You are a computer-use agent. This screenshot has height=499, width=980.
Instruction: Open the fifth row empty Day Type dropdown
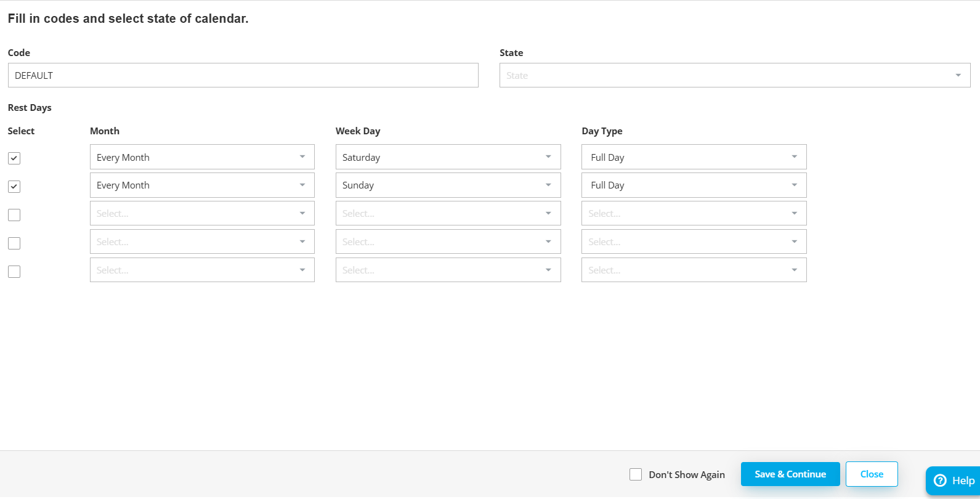694,270
